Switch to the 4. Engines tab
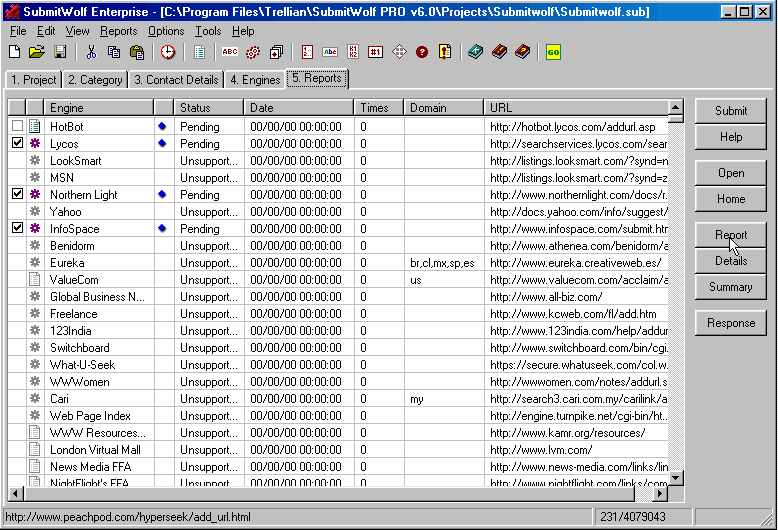778x530 pixels. point(255,80)
